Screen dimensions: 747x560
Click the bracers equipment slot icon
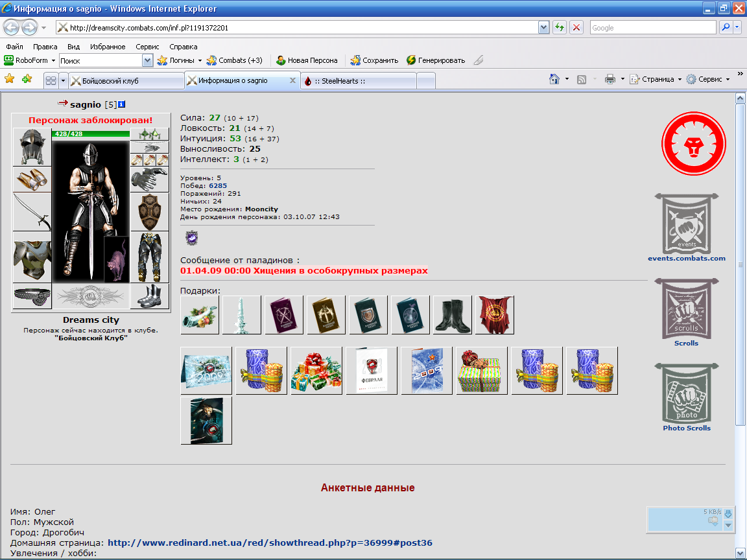(x=32, y=180)
